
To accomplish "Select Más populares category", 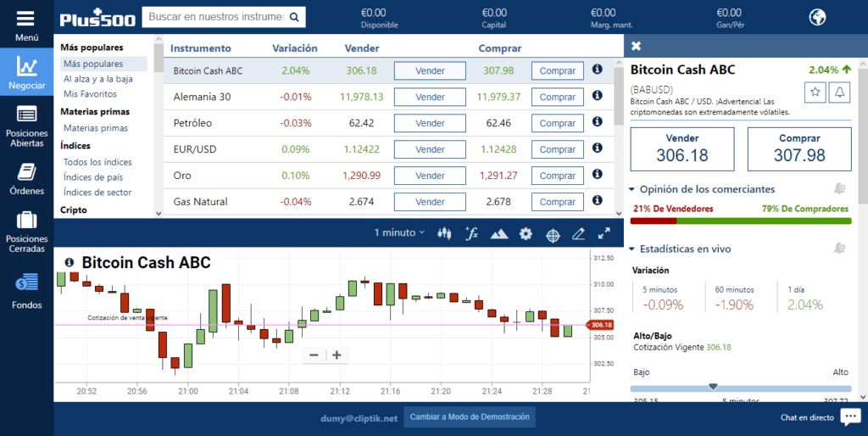I will point(103,64).
